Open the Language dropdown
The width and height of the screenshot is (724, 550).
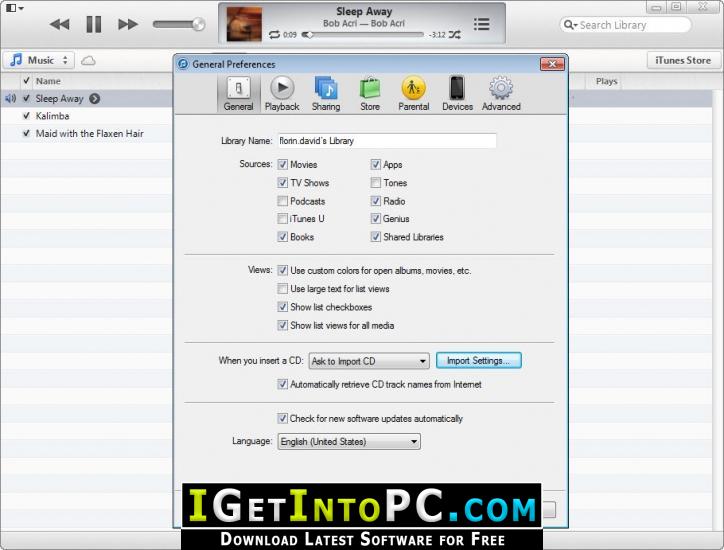349,441
